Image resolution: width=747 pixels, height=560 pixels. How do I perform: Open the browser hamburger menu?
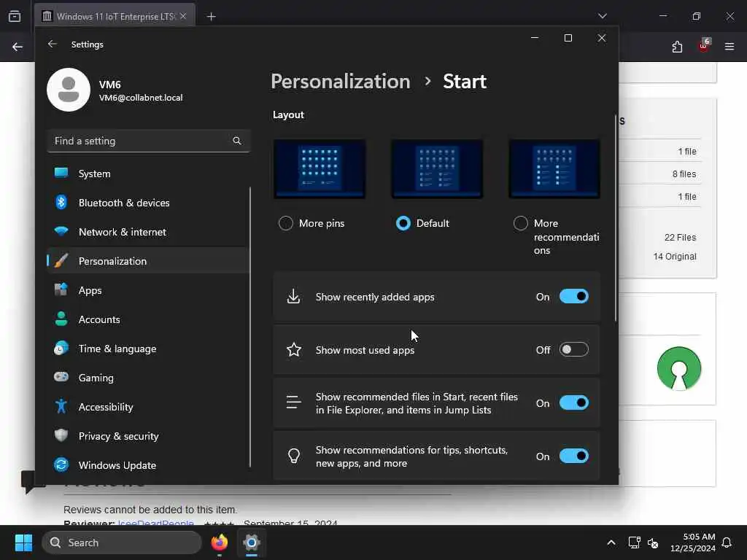tap(729, 47)
